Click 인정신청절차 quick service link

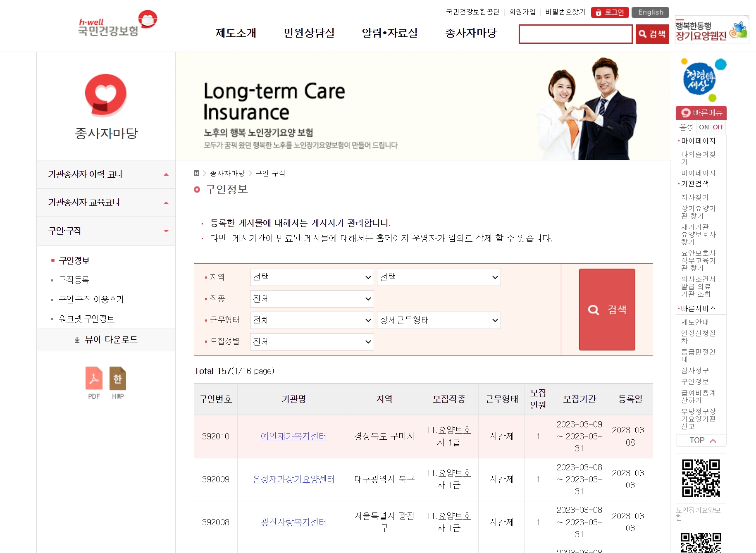tap(698, 337)
